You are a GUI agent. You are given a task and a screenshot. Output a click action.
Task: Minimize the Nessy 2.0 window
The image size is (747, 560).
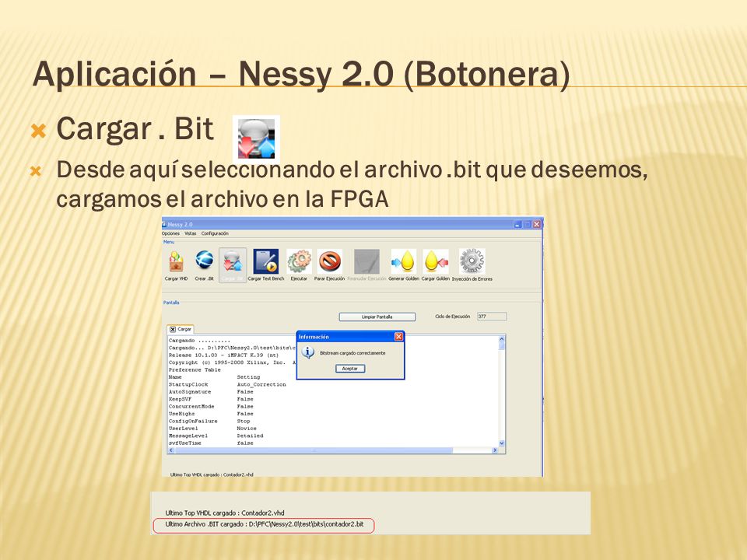518,224
